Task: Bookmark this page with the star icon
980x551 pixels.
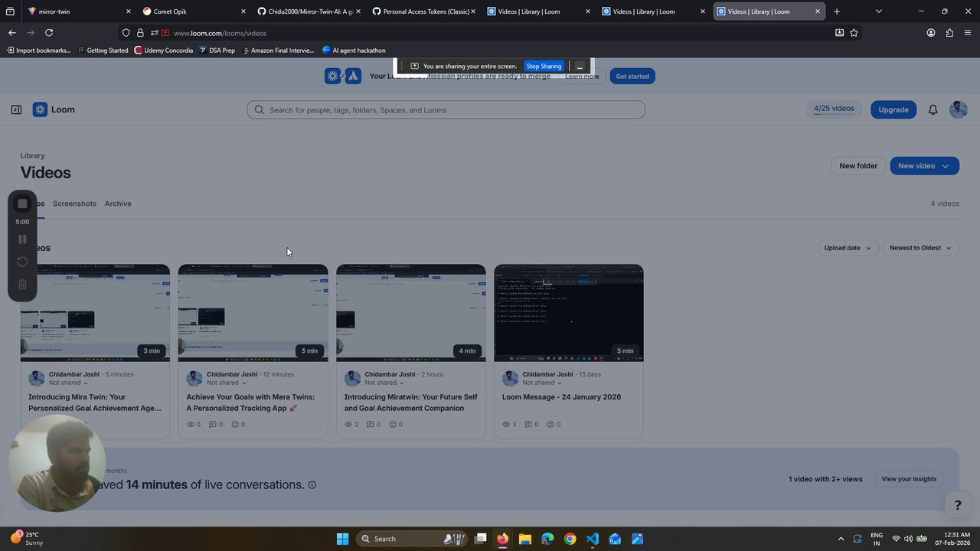Action: [854, 33]
